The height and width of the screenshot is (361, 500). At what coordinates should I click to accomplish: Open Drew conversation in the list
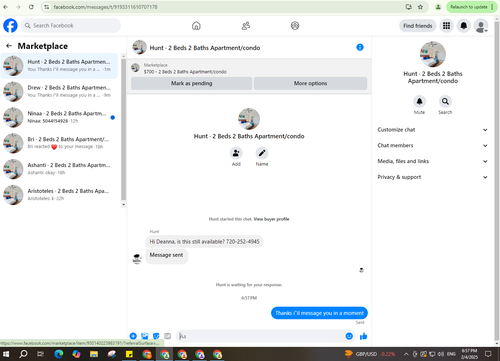(x=59, y=91)
